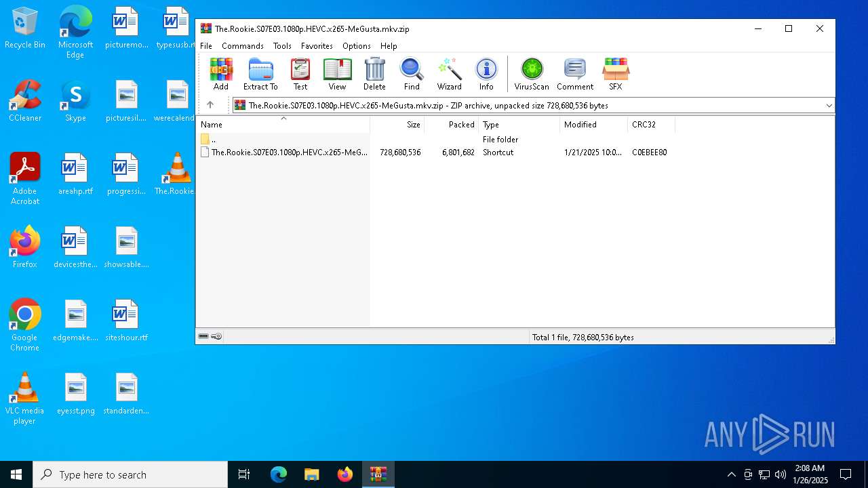
Task: Open the Windows Start menu
Action: (x=16, y=474)
